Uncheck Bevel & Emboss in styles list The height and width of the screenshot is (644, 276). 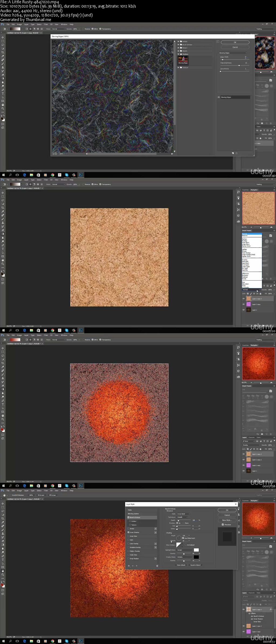(x=129, y=517)
